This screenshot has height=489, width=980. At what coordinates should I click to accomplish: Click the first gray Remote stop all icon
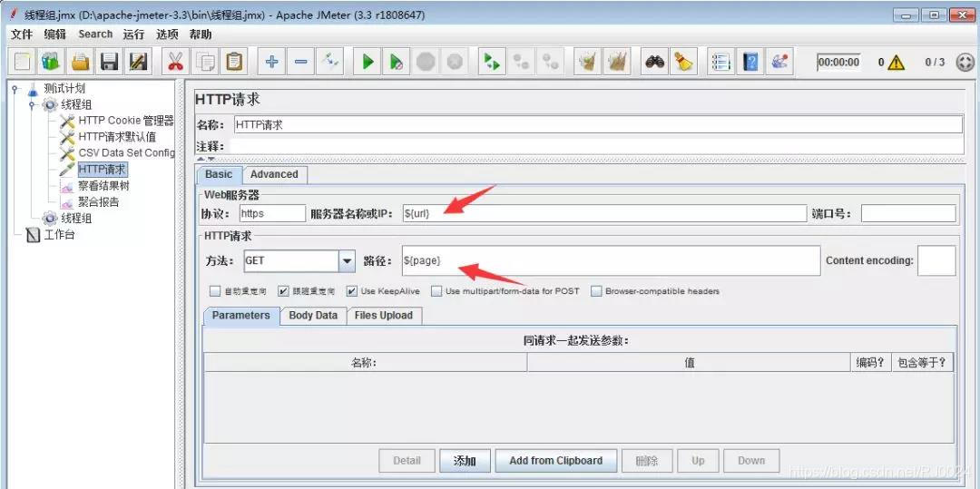point(521,62)
